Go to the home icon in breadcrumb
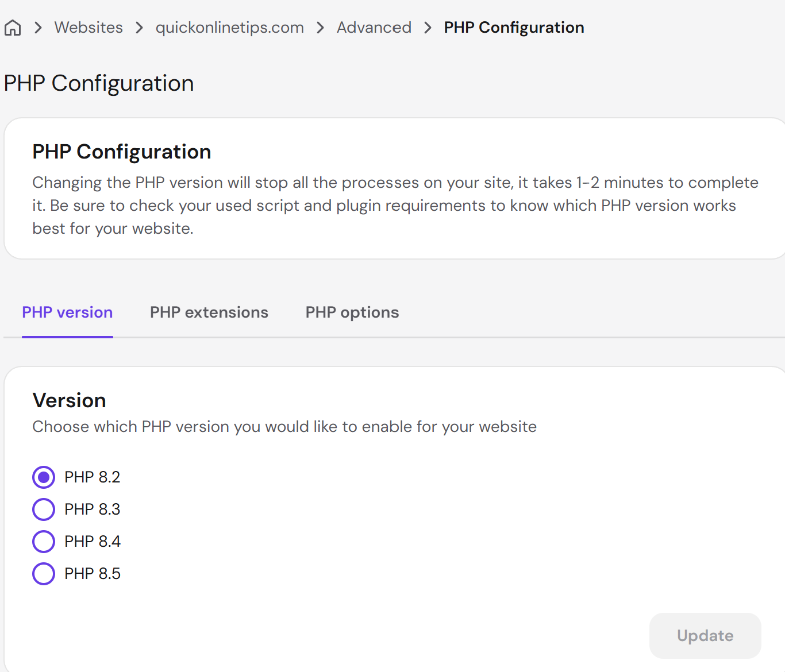Screen dimensions: 785x672 [13, 28]
